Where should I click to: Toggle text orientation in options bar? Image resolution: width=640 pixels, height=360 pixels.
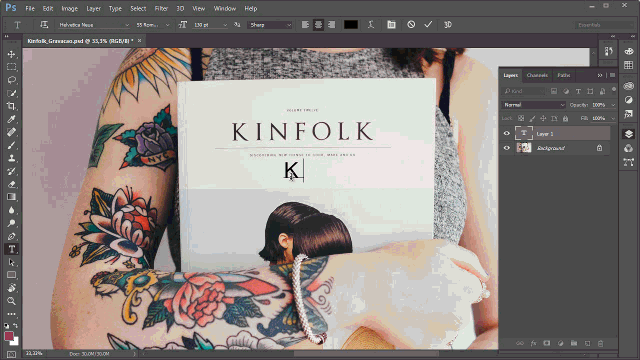click(x=44, y=25)
